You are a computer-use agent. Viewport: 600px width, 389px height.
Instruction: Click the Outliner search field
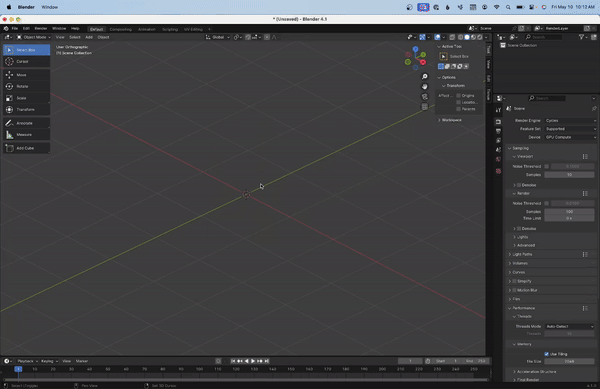click(x=543, y=37)
